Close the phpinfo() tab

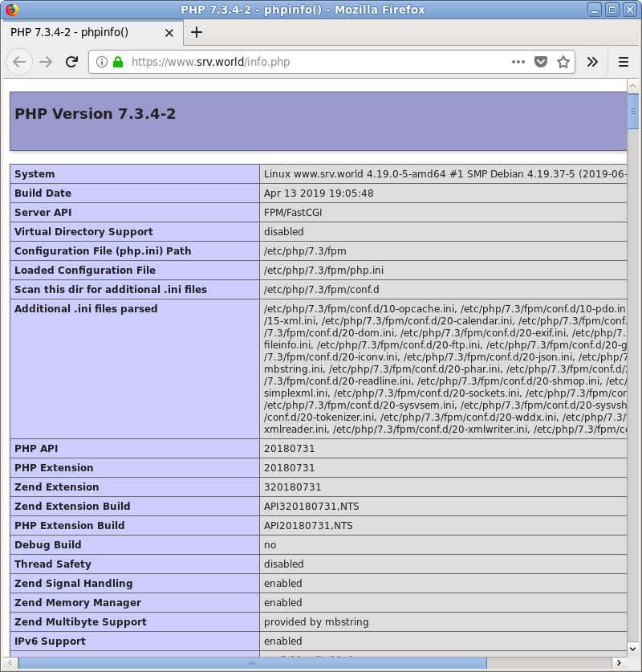point(169,33)
